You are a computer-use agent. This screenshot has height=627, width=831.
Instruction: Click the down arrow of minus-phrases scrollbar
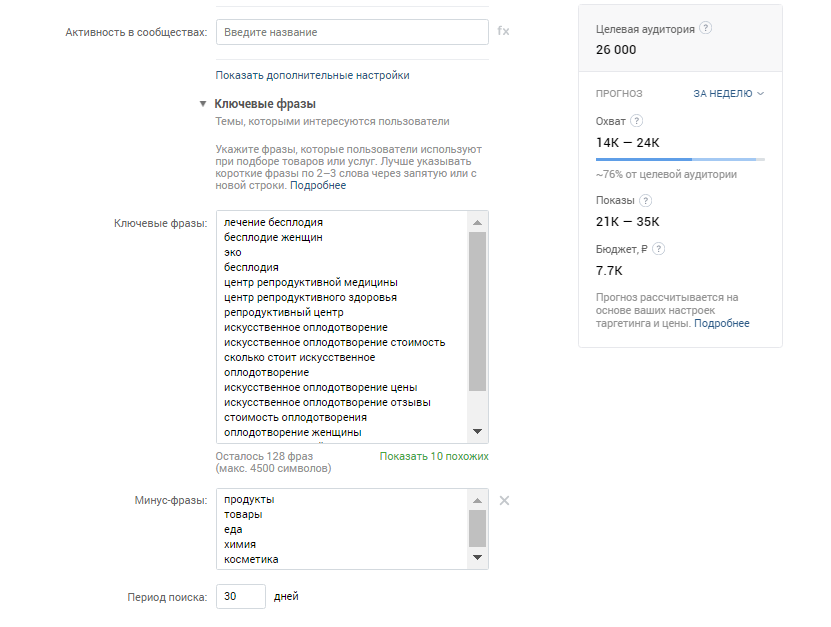478,558
